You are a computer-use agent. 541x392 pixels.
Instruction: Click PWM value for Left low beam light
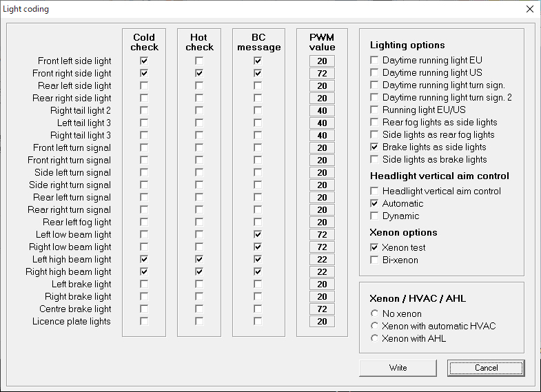[322, 235]
